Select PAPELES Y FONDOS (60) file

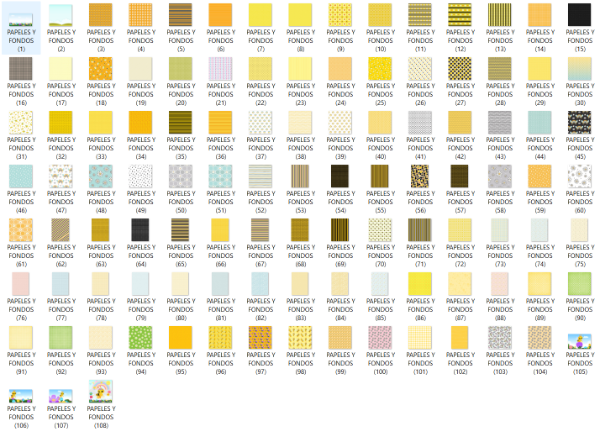(x=580, y=177)
